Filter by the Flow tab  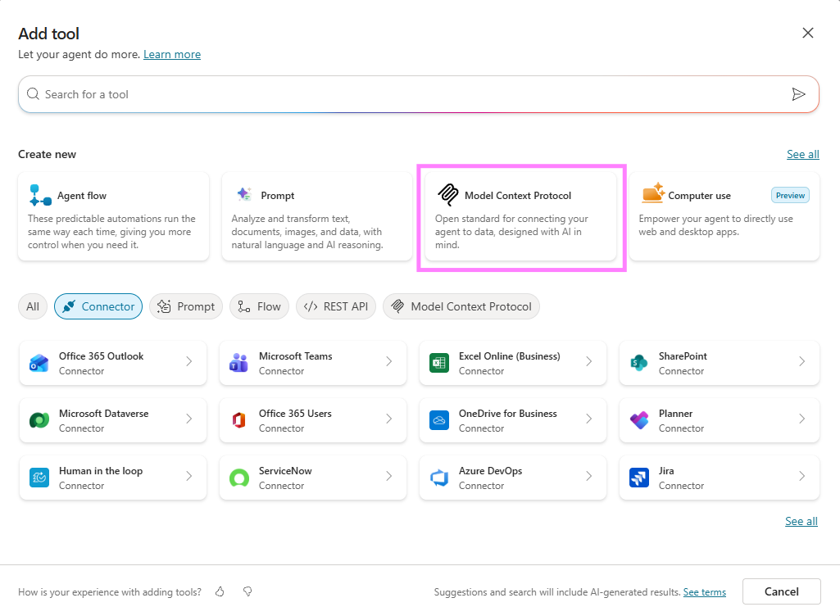pos(259,306)
